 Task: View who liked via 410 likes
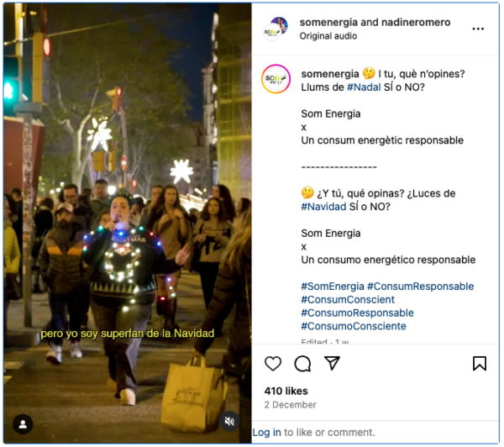click(x=286, y=391)
